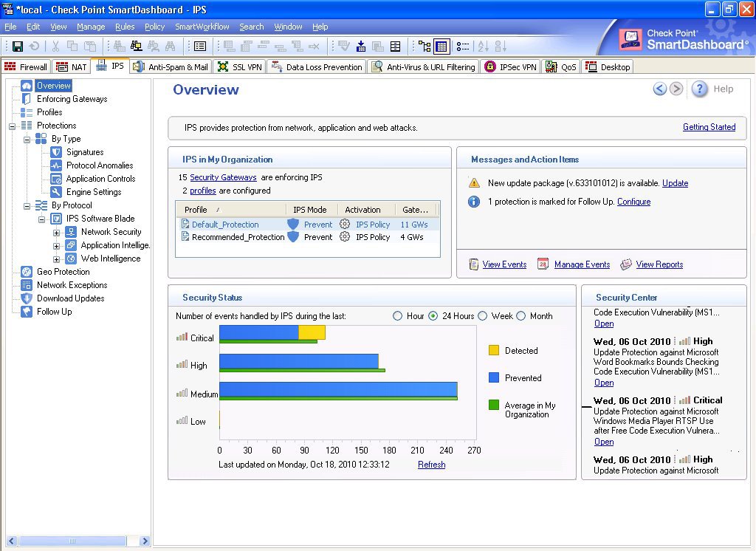Screen dimensions: 756x551
Task: Click the Refresh link under the chart
Action: coord(431,464)
